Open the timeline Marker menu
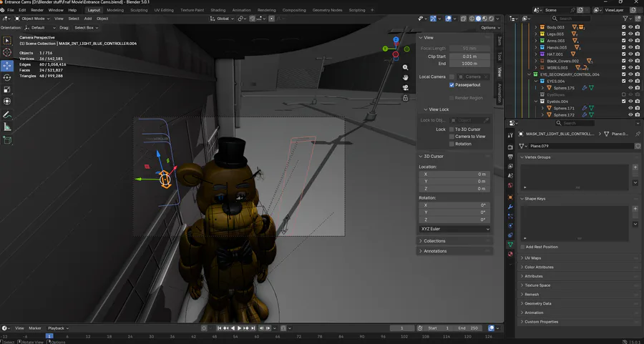The height and width of the screenshot is (344, 644). 35,328
